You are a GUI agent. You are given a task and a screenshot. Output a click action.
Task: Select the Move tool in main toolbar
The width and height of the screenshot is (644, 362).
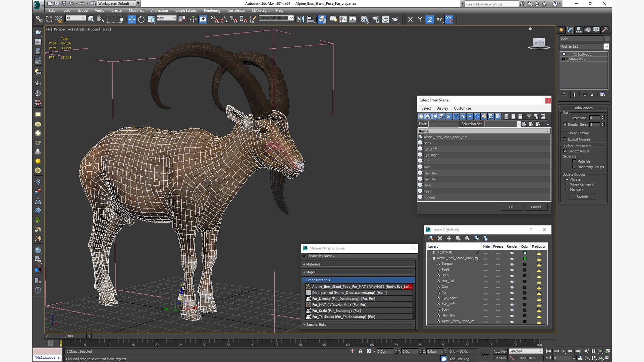pyautogui.click(x=132, y=19)
